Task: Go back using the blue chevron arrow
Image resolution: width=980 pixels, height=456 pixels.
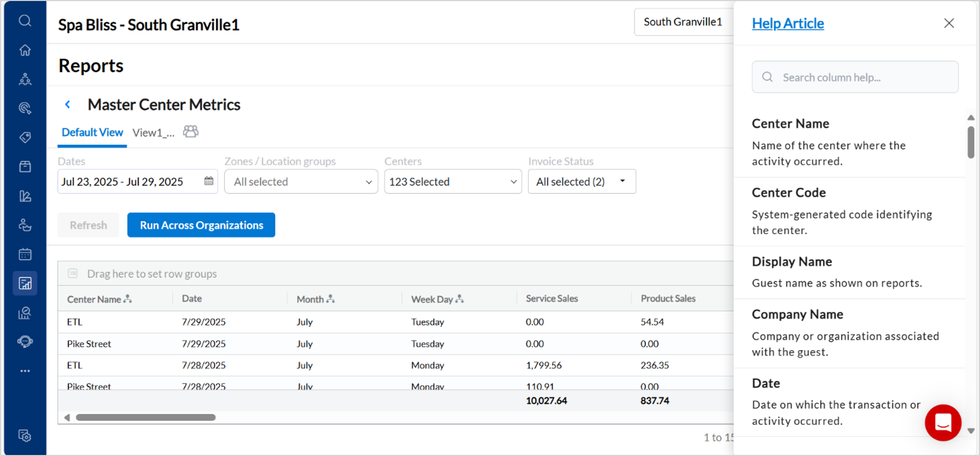Action: pos(68,104)
